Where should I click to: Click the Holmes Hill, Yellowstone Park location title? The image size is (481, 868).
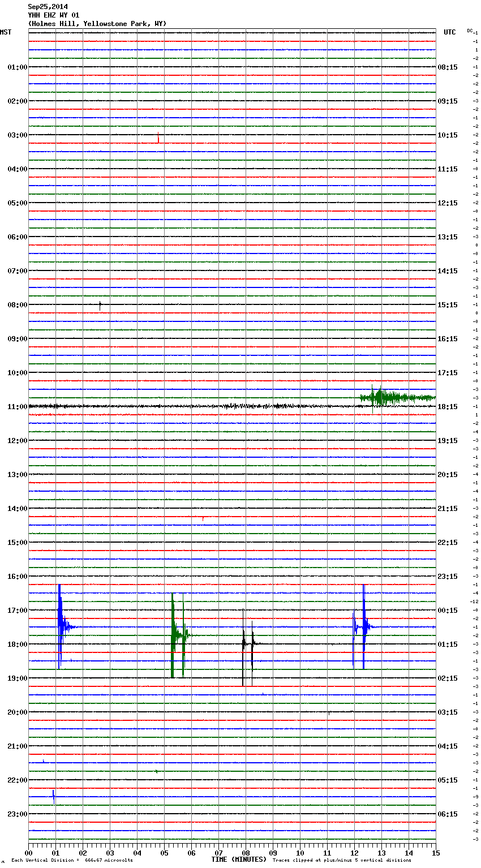point(97,24)
